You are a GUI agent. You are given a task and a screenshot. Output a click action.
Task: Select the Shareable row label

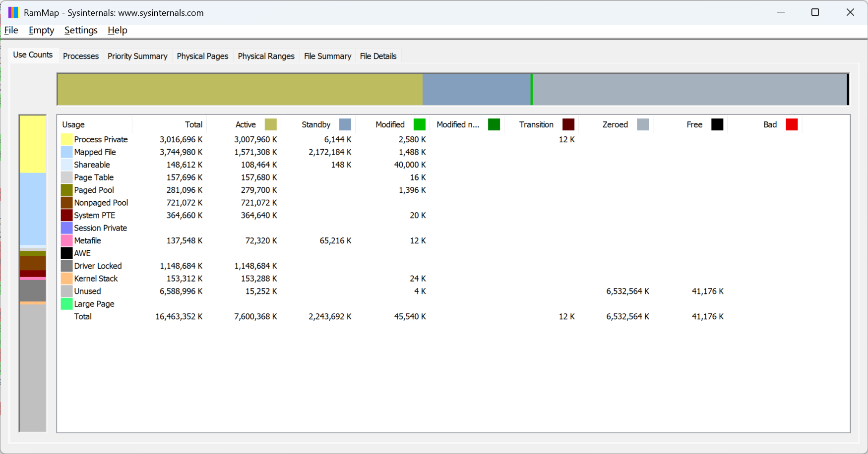[x=92, y=165]
